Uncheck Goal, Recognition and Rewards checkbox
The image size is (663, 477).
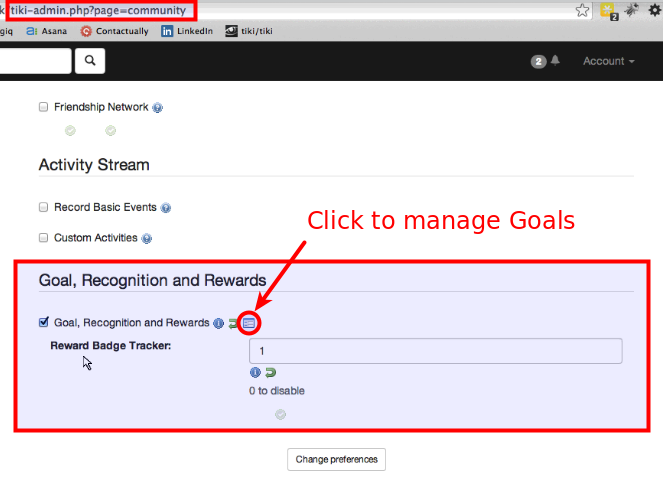click(x=43, y=322)
